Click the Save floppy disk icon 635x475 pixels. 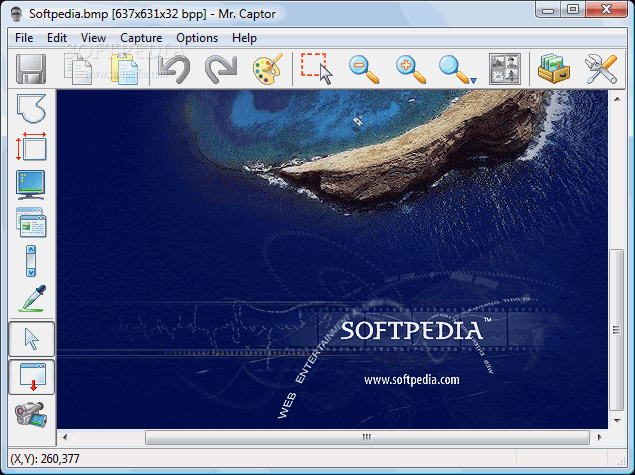pos(31,69)
